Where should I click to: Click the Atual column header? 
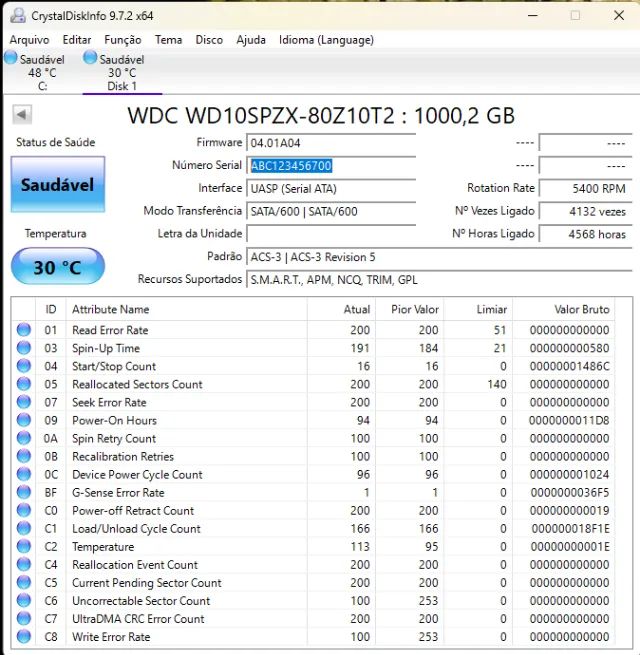[x=341, y=309]
